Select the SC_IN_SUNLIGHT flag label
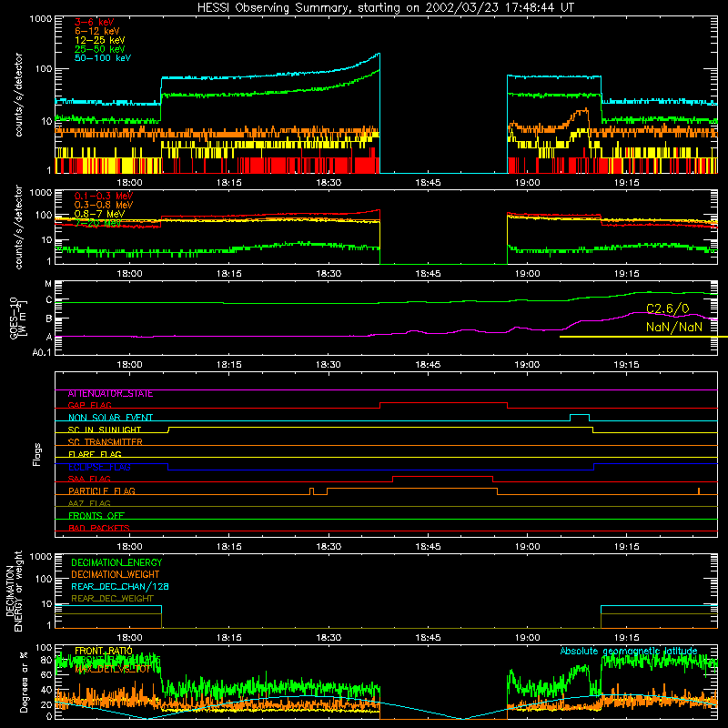The height and width of the screenshot is (728, 728). click(105, 430)
